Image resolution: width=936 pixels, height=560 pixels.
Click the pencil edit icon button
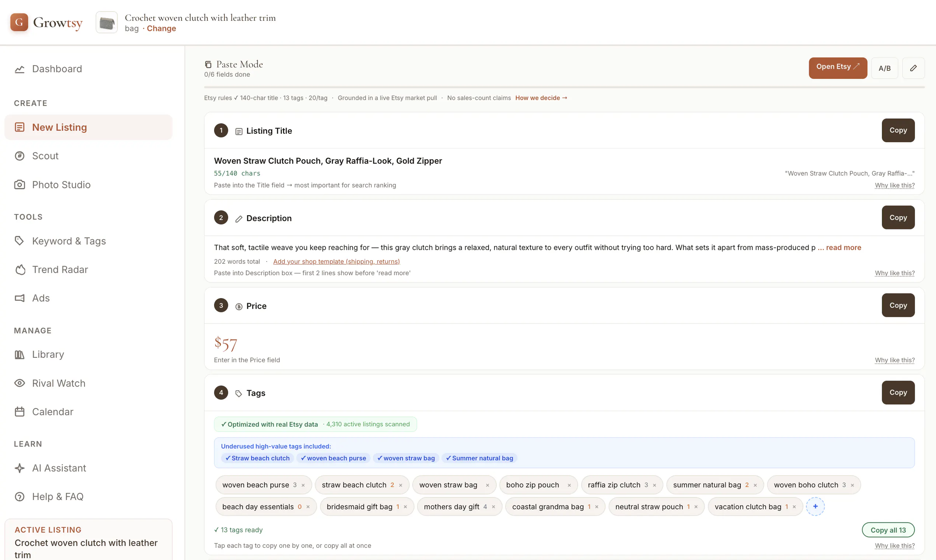(x=913, y=68)
